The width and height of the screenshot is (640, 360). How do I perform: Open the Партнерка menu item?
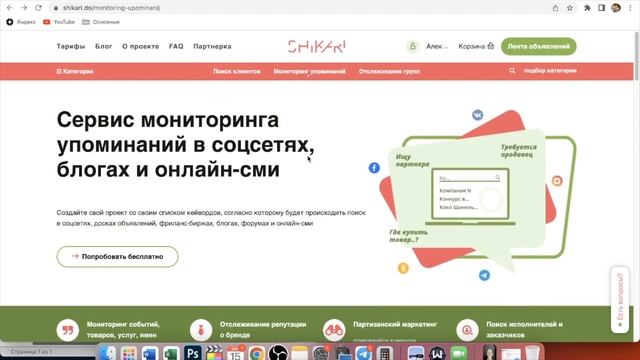(x=212, y=46)
